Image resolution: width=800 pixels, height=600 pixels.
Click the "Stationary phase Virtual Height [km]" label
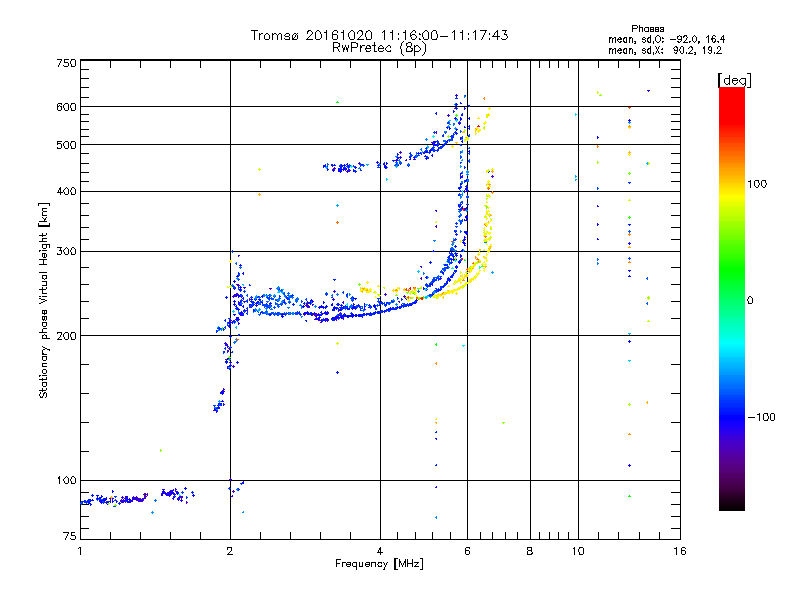point(44,300)
